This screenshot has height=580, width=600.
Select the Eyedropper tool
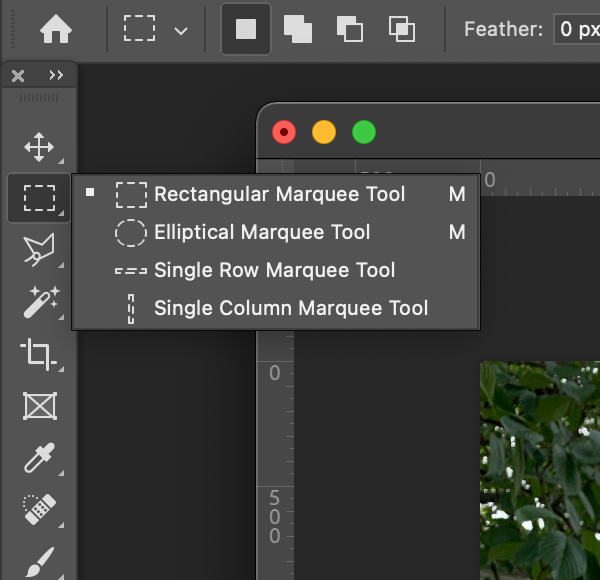coord(40,458)
